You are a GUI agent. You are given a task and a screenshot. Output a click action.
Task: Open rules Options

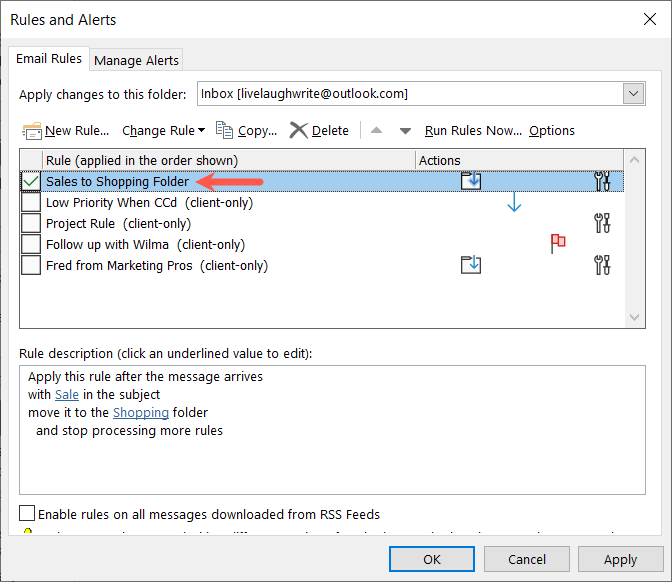point(552,130)
